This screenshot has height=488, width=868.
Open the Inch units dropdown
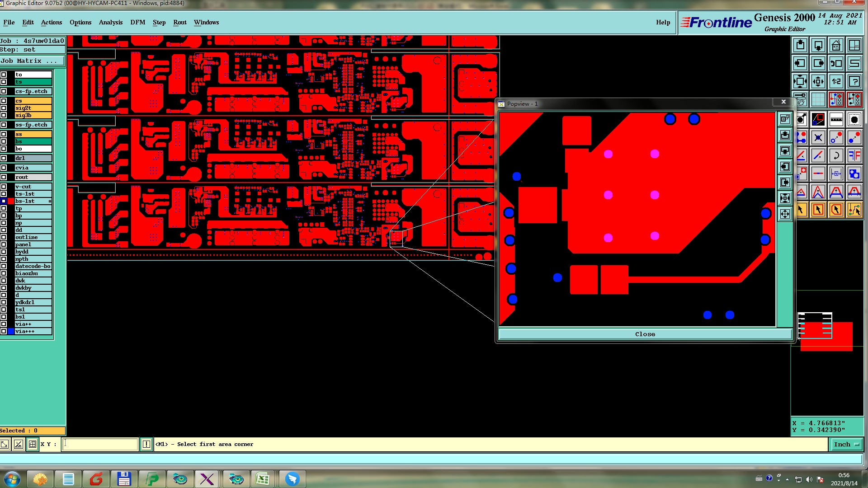846,445
